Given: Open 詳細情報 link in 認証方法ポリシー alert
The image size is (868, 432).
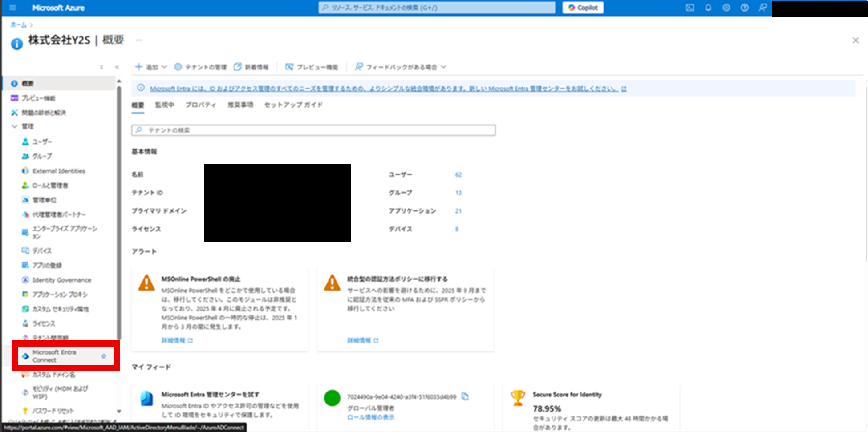Looking at the screenshot, I should (363, 340).
